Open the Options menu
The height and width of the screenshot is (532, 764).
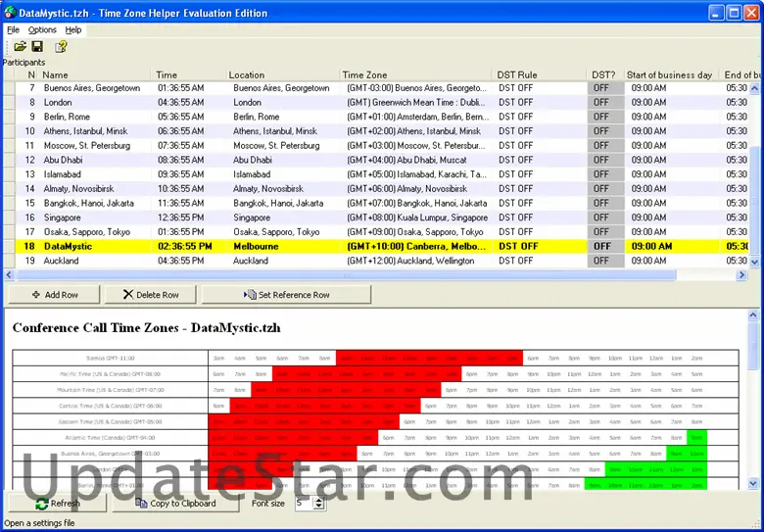coord(42,29)
